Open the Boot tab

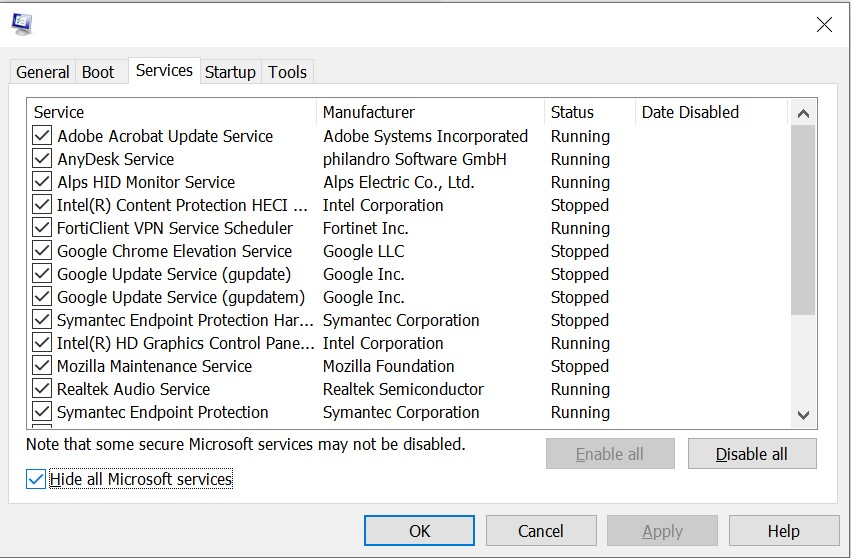coord(98,72)
